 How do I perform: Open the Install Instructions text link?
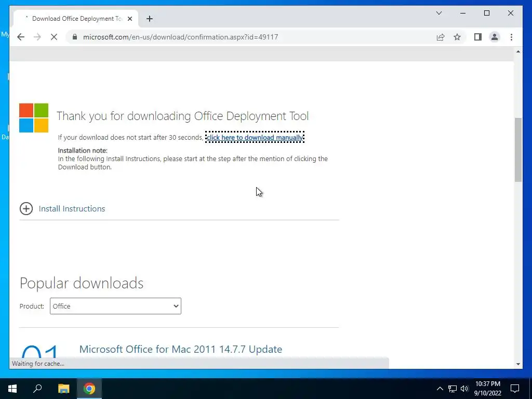[x=72, y=209]
